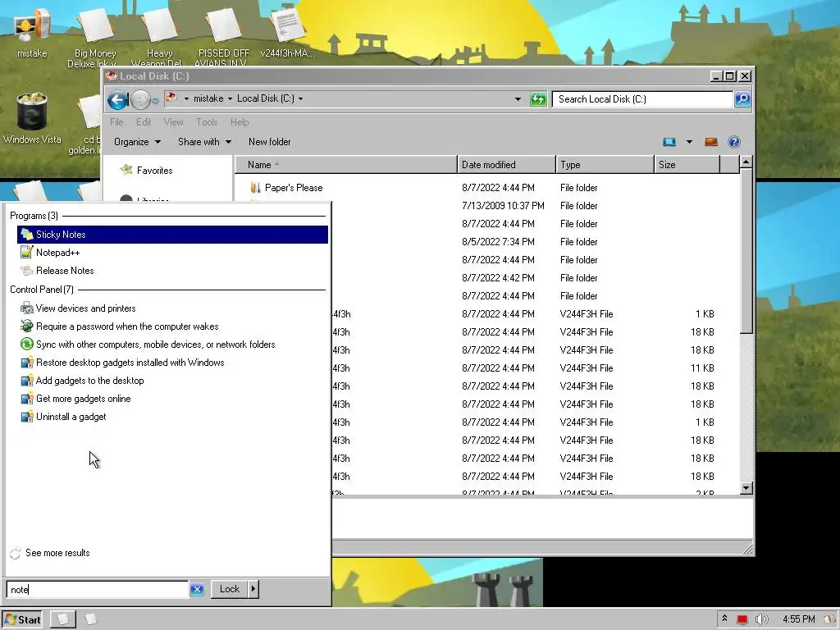Expand the Local Disk (C:) breadcrumb arrow

click(x=300, y=98)
